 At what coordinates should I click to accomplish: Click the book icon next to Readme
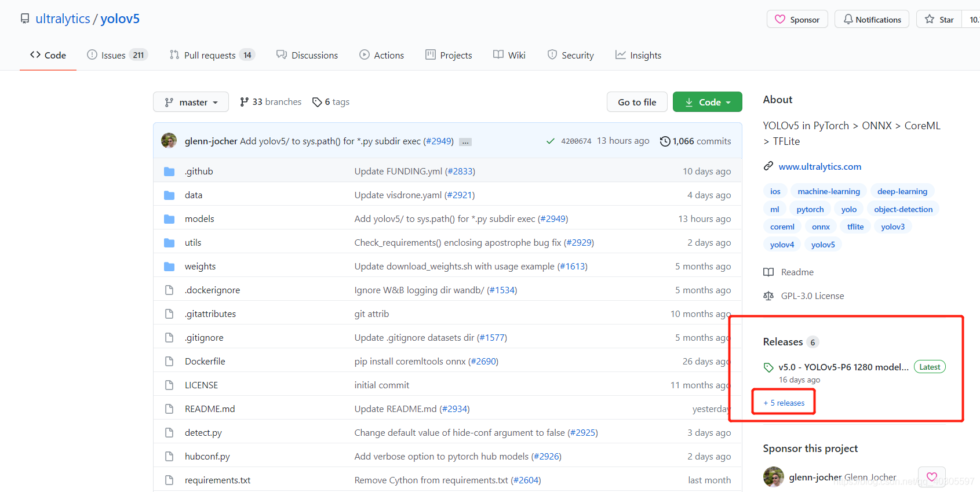click(768, 272)
